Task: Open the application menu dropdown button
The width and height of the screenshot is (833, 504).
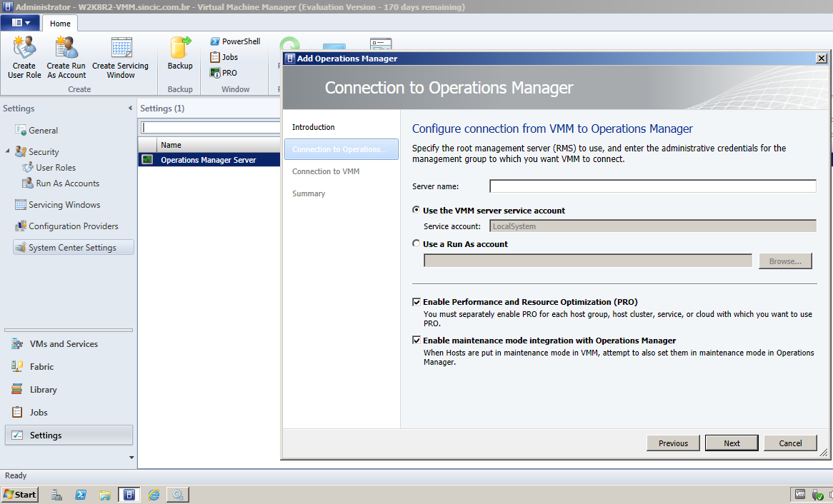Action: [x=20, y=23]
